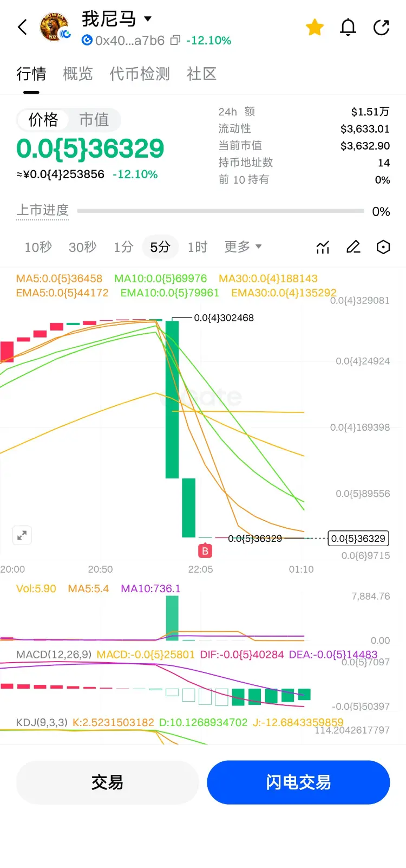This screenshot has height=868, width=406.
Task: Select the 1分 interval
Action: click(x=123, y=247)
